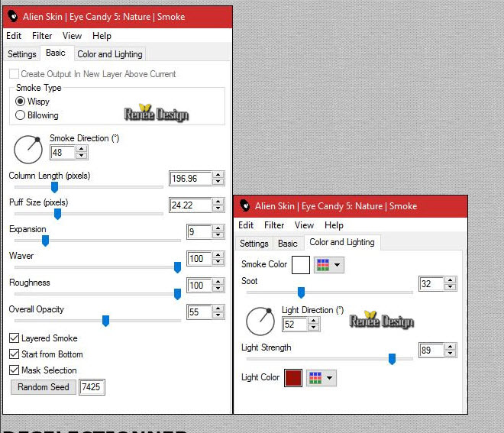Click the Roughness slider handle
This screenshot has height=433, width=504.
177,294
